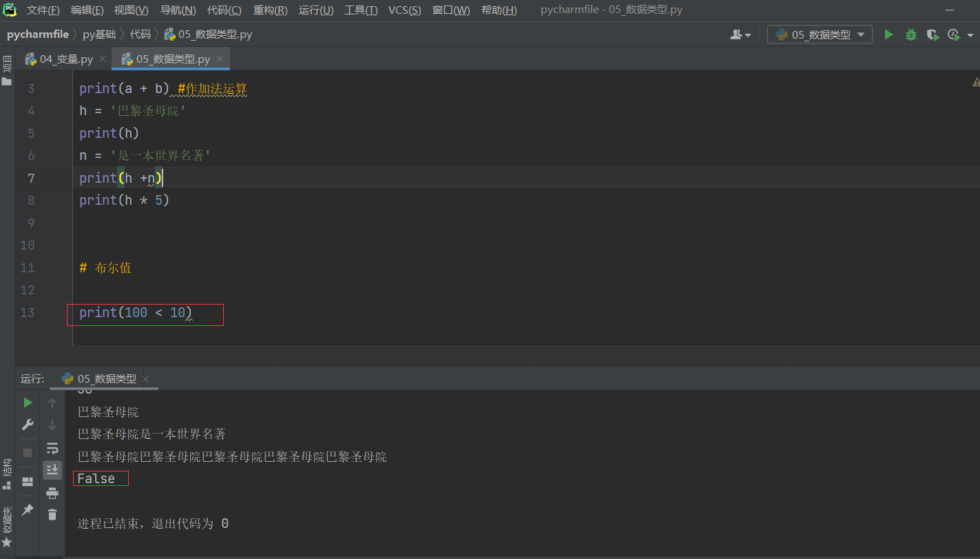Start debugging with the bug icon

click(910, 34)
